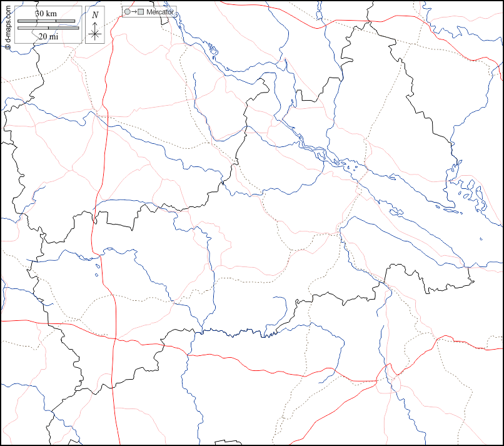
Task: Click the Mercator projection label
Action: point(159,12)
